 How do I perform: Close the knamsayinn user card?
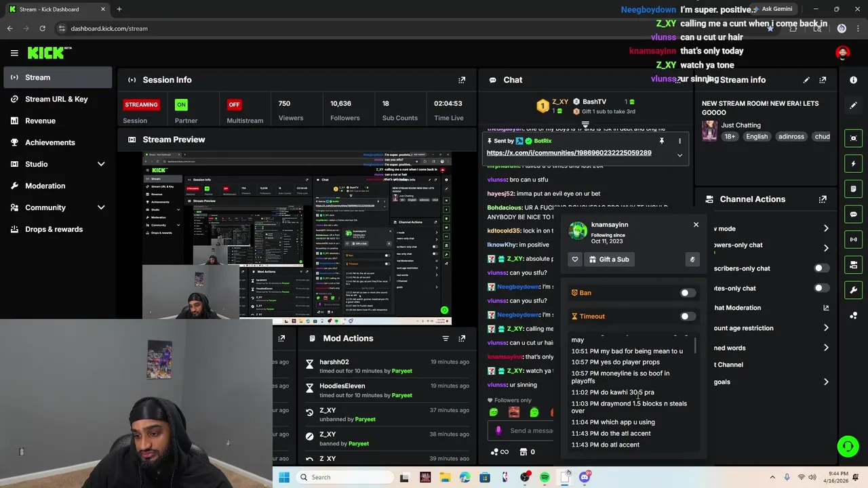[696, 224]
